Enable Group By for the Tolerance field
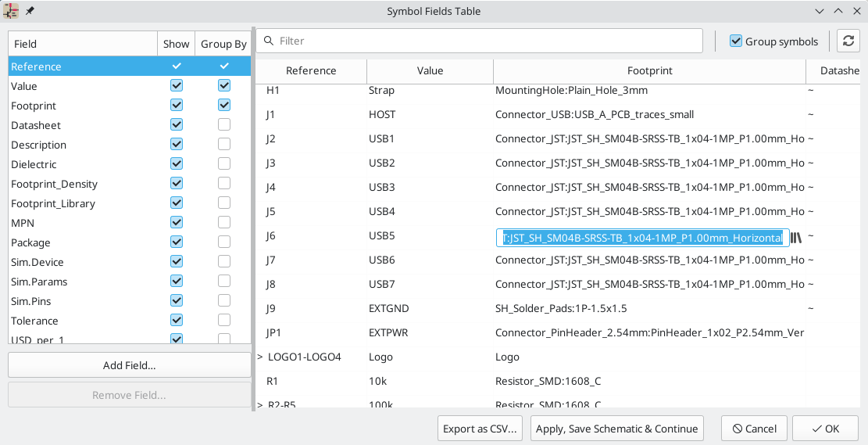Image resolution: width=868 pixels, height=445 pixels. click(x=223, y=321)
